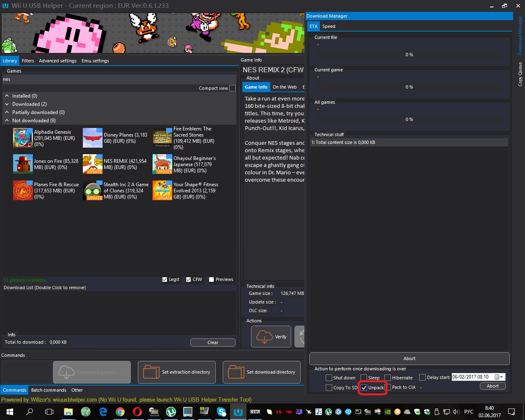The width and height of the screenshot is (525, 420).
Task: Switch to the Library tab
Action: click(x=10, y=61)
